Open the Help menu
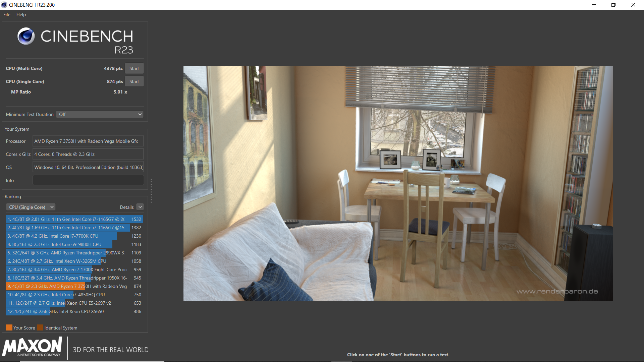The image size is (644, 362). pyautogui.click(x=21, y=14)
